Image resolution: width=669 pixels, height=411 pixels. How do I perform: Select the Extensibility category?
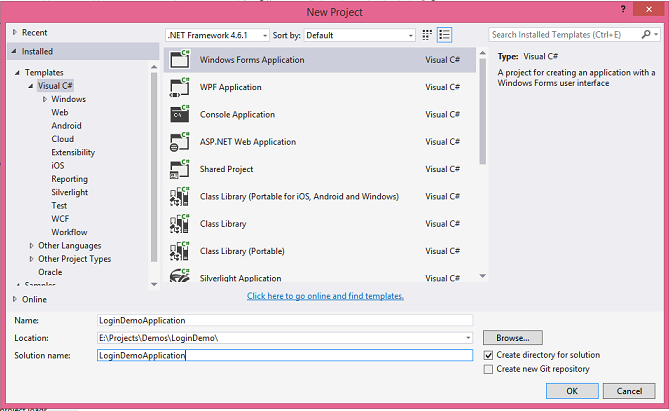point(73,152)
